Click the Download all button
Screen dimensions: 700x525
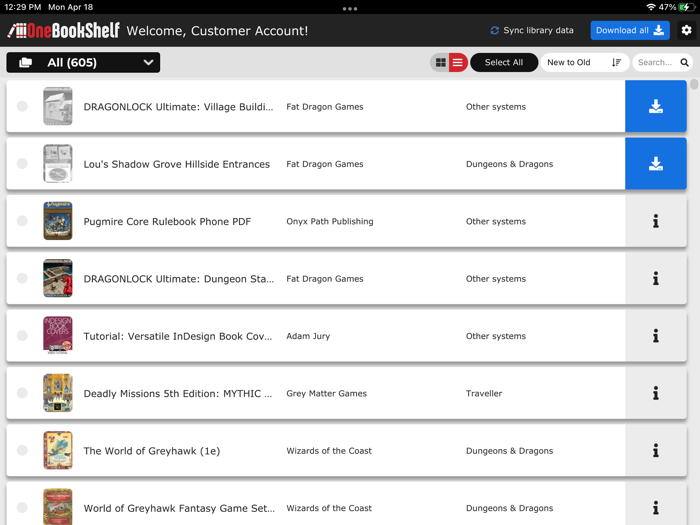point(630,30)
